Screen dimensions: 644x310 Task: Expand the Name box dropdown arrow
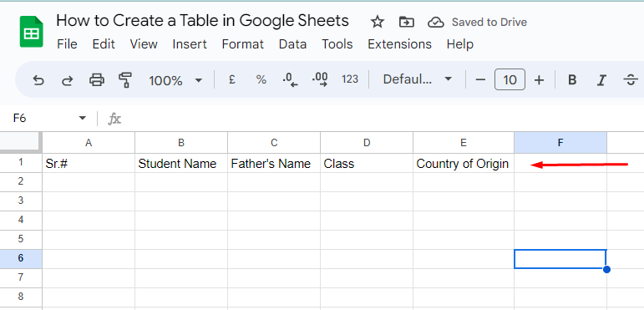click(x=83, y=119)
